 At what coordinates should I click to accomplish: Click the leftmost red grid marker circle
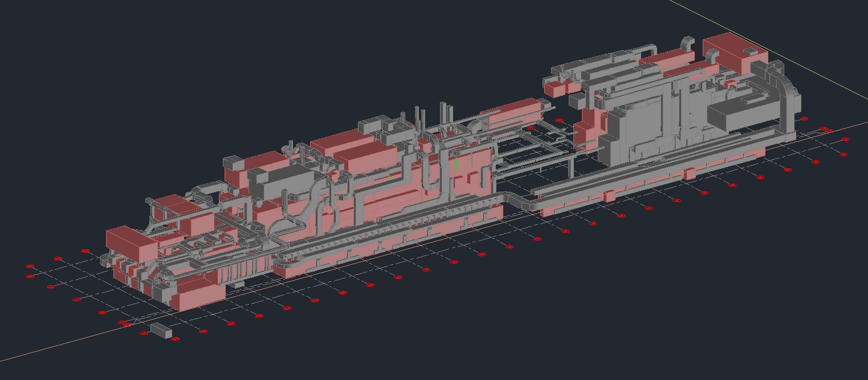click(30, 266)
